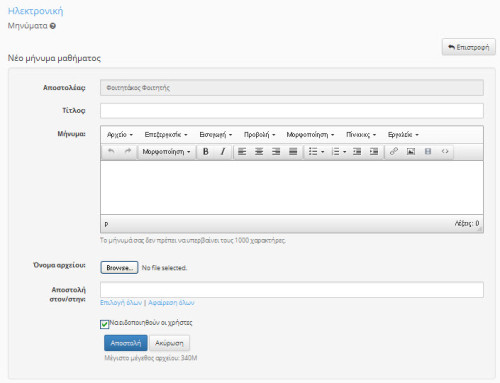Click the message body text area
The image size is (500, 383).
292,188
